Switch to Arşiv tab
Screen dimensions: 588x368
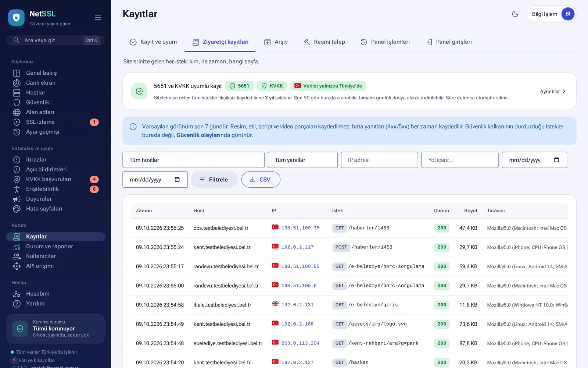point(276,42)
